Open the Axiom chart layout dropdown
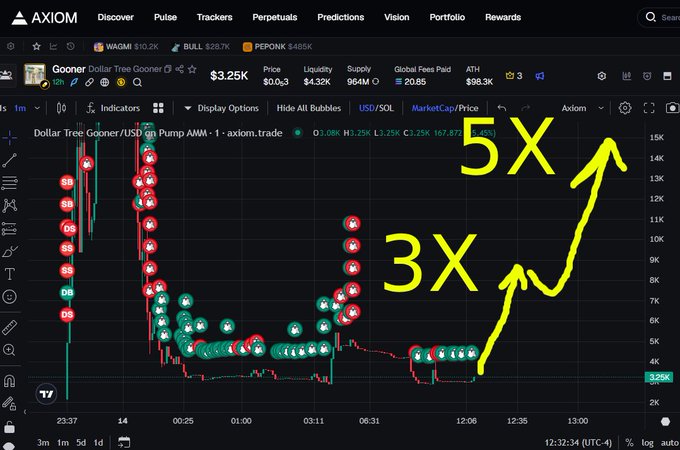 pos(582,108)
